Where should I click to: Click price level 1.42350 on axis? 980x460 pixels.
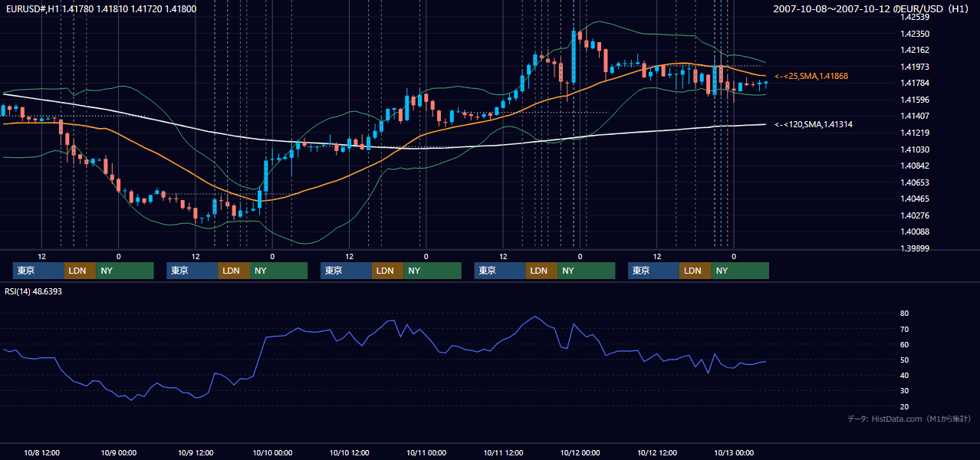(915, 34)
